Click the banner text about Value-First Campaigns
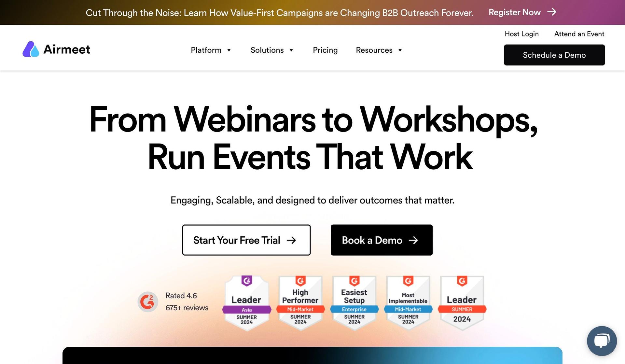The height and width of the screenshot is (364, 625). 279,13
